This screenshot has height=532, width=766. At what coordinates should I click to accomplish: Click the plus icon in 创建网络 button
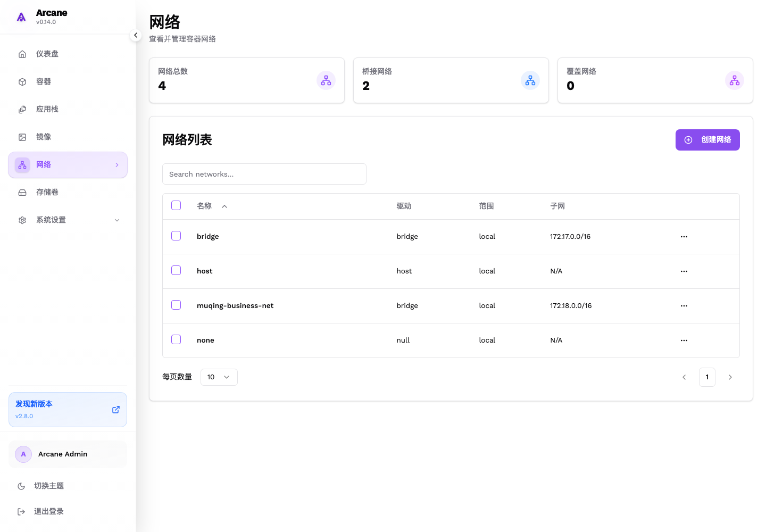pos(688,140)
